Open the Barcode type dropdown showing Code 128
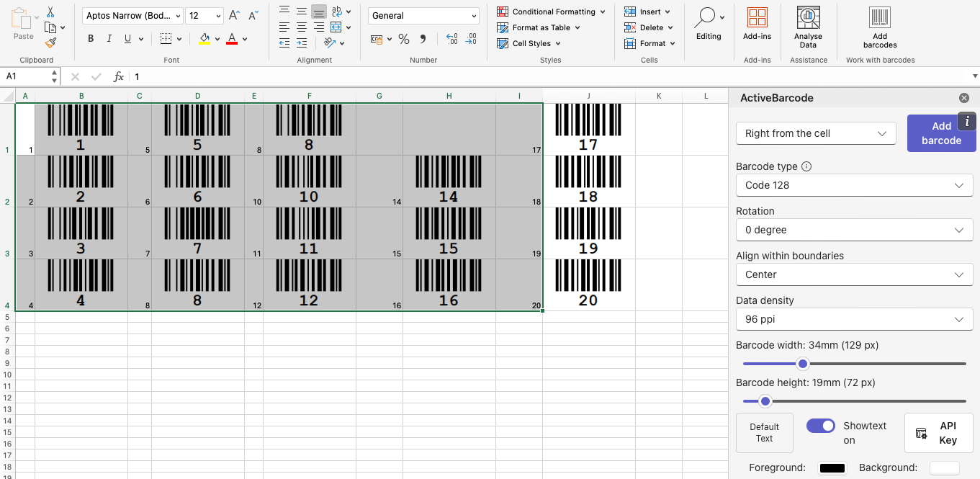Image resolution: width=980 pixels, height=479 pixels. pos(854,185)
